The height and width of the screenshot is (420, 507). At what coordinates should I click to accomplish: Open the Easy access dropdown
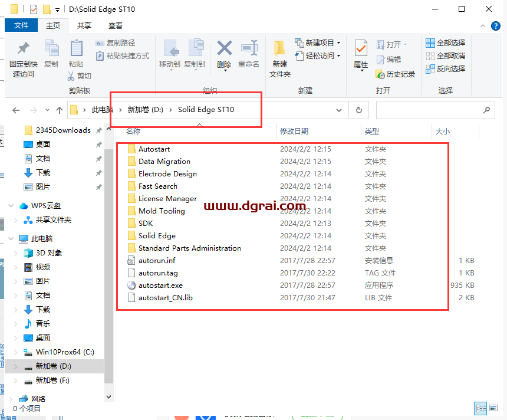(318, 55)
